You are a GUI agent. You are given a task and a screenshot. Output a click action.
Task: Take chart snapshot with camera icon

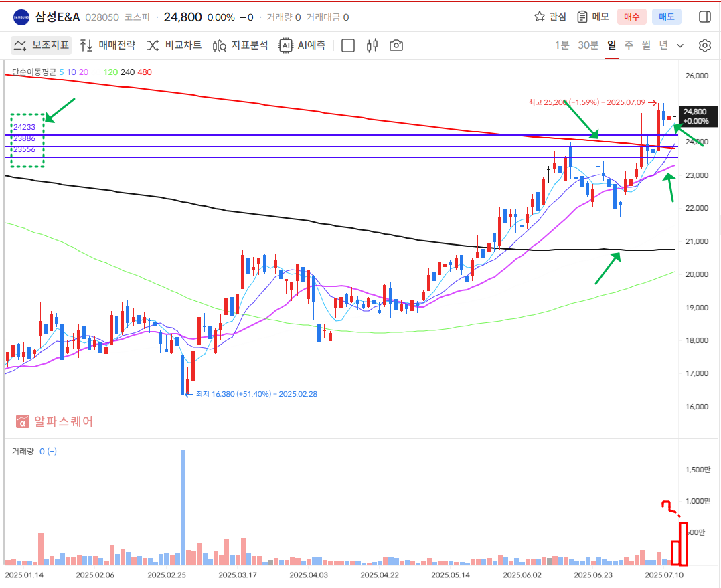(396, 45)
